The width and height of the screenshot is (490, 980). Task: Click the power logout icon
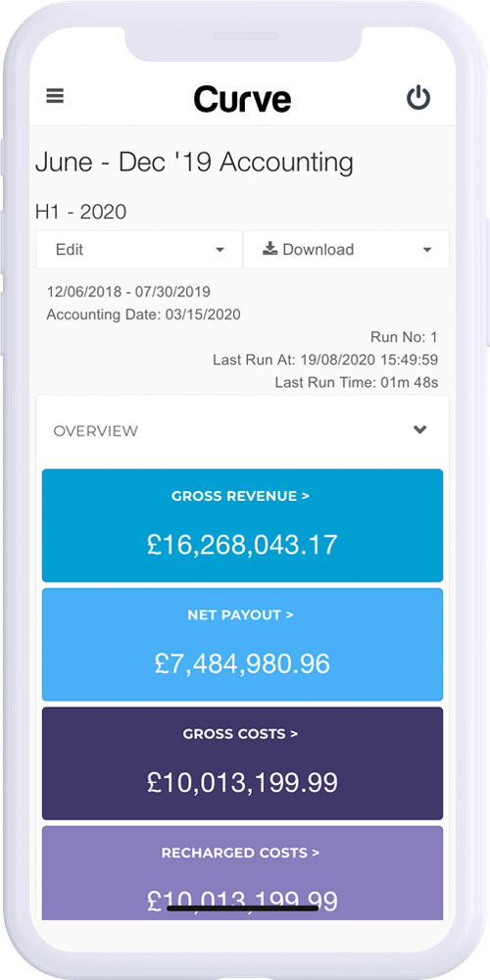pos(418,98)
